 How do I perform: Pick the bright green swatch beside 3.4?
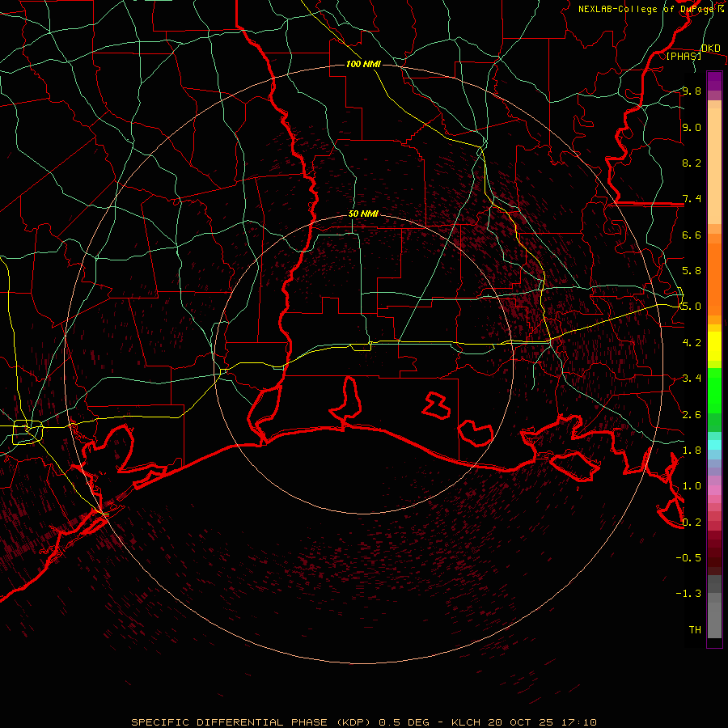point(714,391)
